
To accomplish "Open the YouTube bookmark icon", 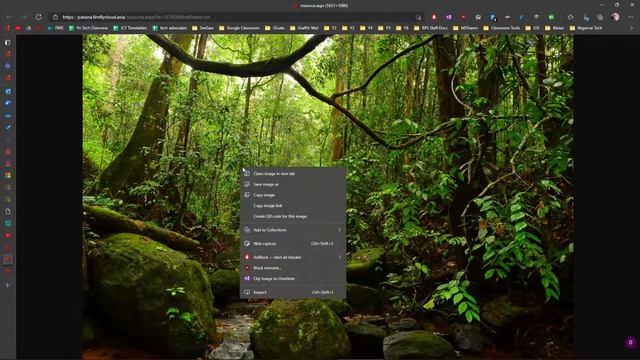I will [18, 28].
